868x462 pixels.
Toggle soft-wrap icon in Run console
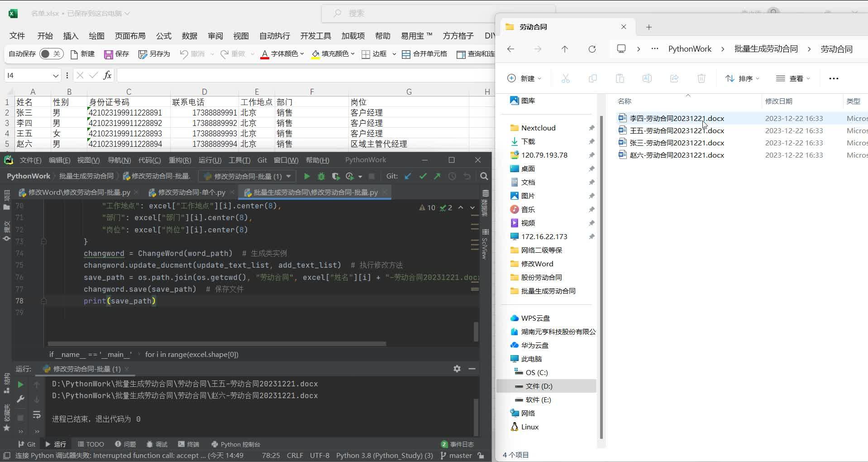point(37,414)
